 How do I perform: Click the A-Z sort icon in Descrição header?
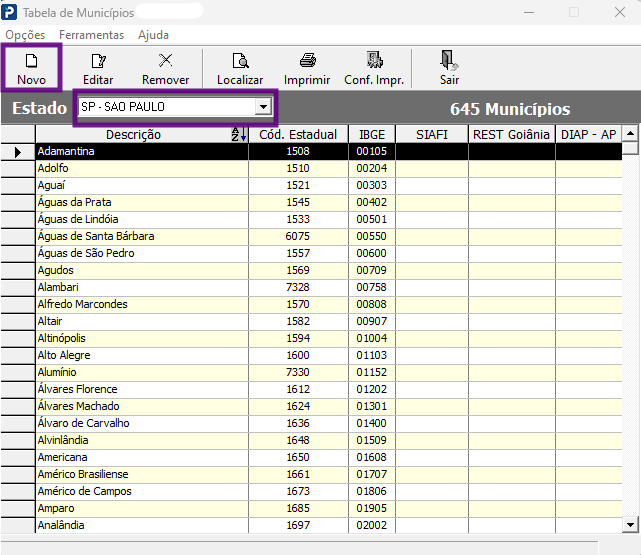coord(239,134)
